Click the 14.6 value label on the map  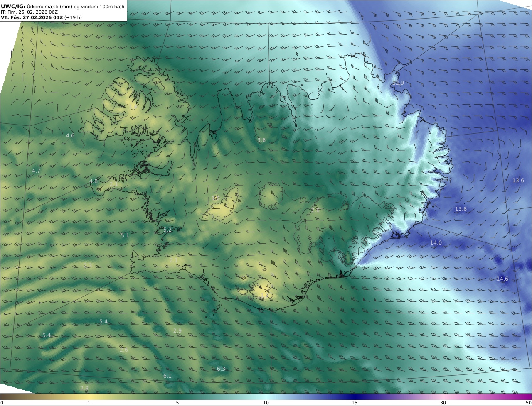(502, 279)
